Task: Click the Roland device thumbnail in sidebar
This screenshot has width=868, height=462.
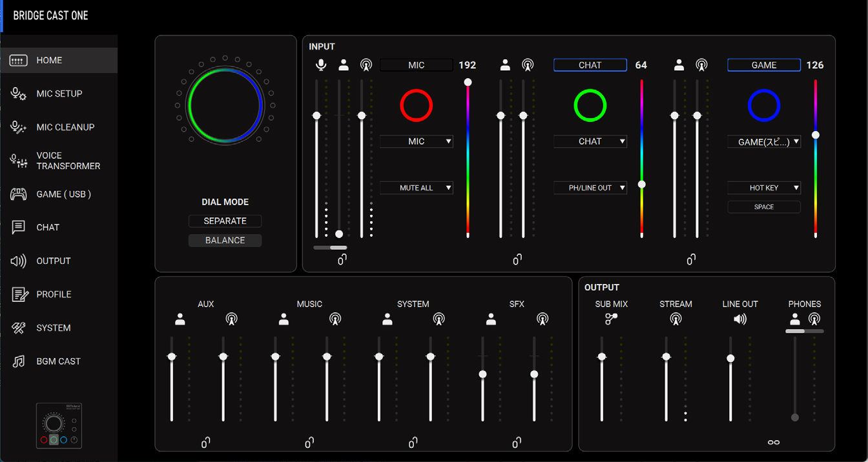Action: [59, 426]
